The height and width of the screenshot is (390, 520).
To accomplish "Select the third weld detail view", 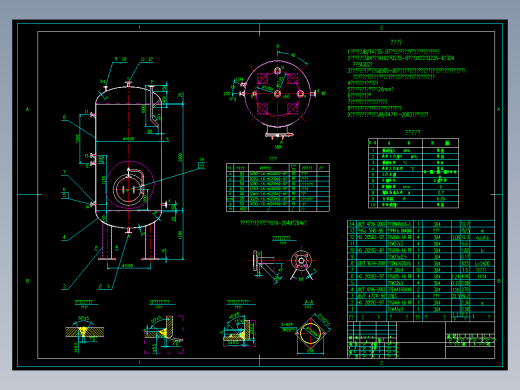I will point(239,330).
